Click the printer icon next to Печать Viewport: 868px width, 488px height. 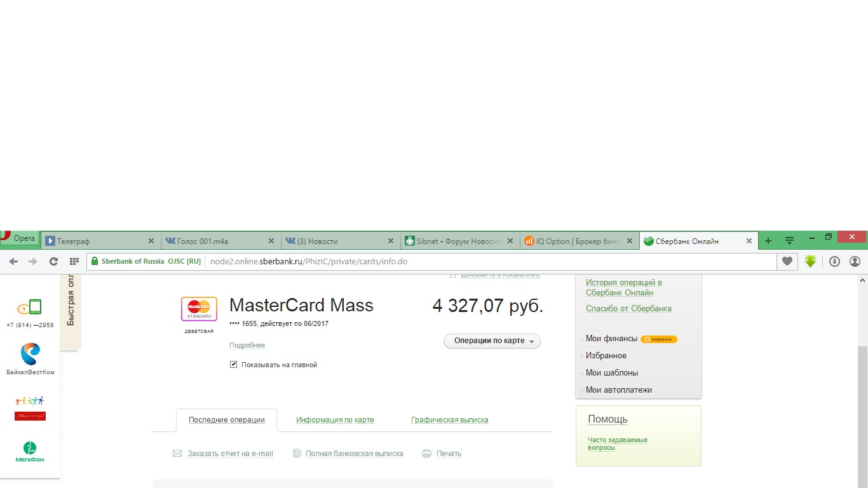(x=426, y=454)
